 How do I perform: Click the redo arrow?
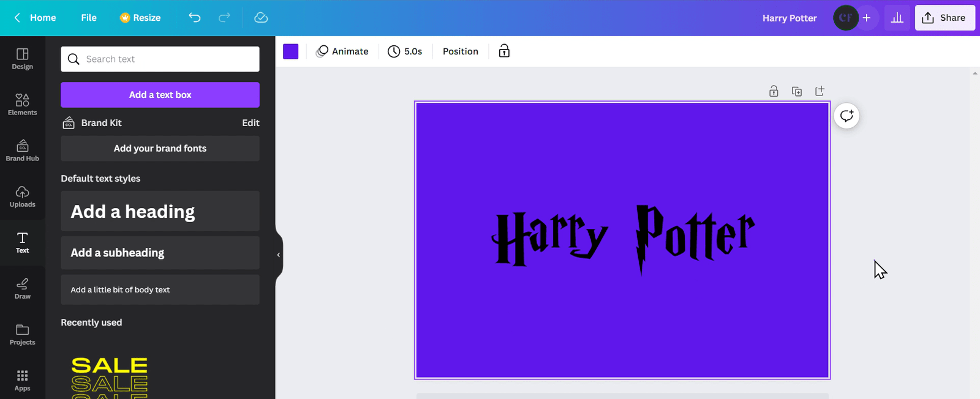tap(224, 18)
